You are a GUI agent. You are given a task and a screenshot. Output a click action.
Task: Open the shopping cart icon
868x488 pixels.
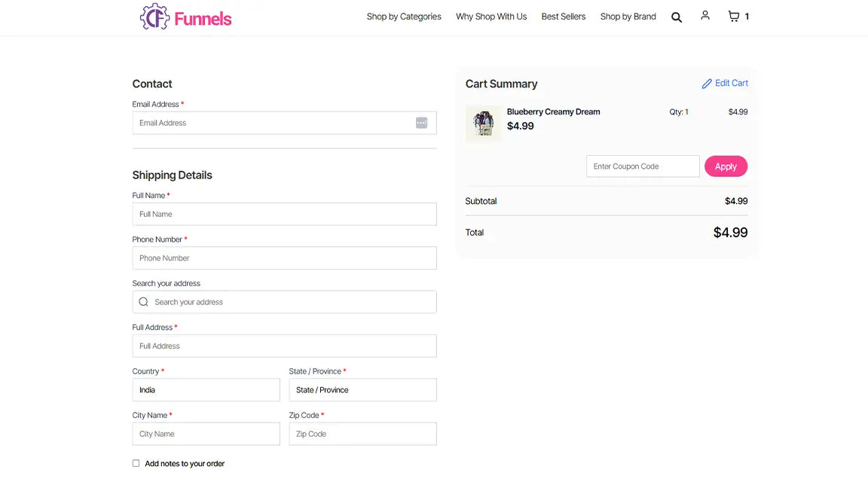733,16
